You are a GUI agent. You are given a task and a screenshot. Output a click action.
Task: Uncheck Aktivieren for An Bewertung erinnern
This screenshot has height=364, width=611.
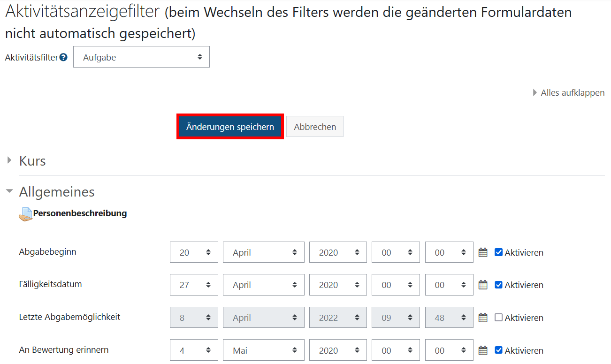(499, 350)
